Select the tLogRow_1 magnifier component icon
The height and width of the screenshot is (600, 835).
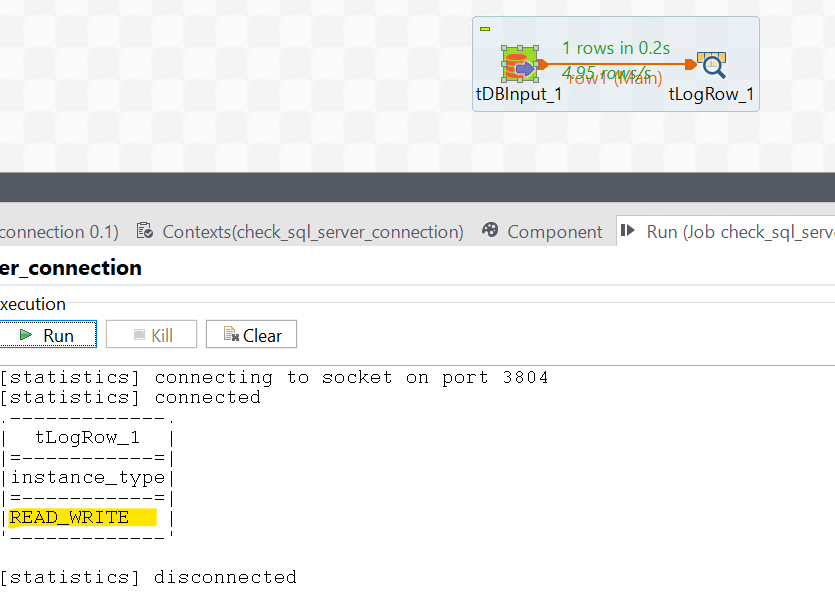click(712, 65)
